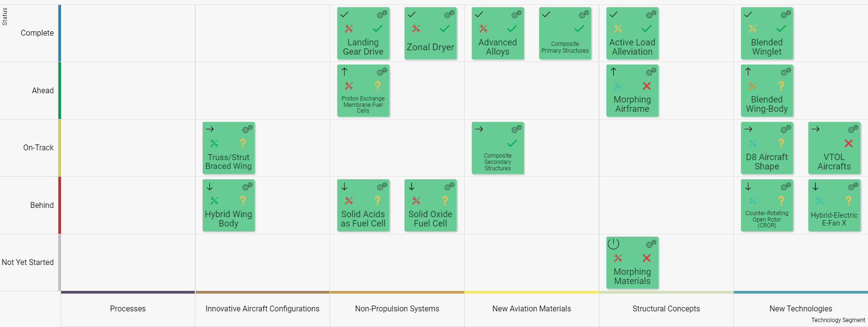868x327 pixels.
Task: Click the "Behind" status row label
Action: [42, 205]
